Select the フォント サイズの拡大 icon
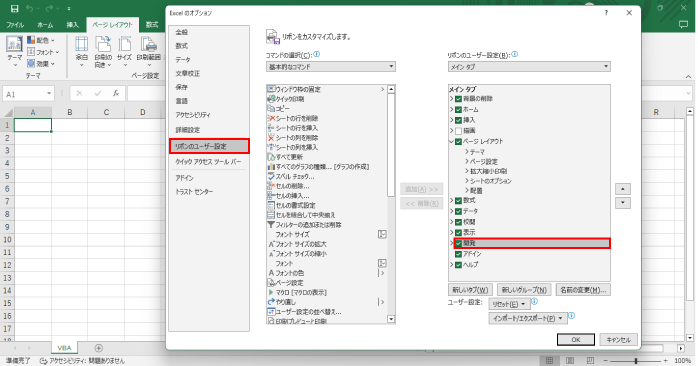This screenshot has width=698, height=366. tap(271, 244)
